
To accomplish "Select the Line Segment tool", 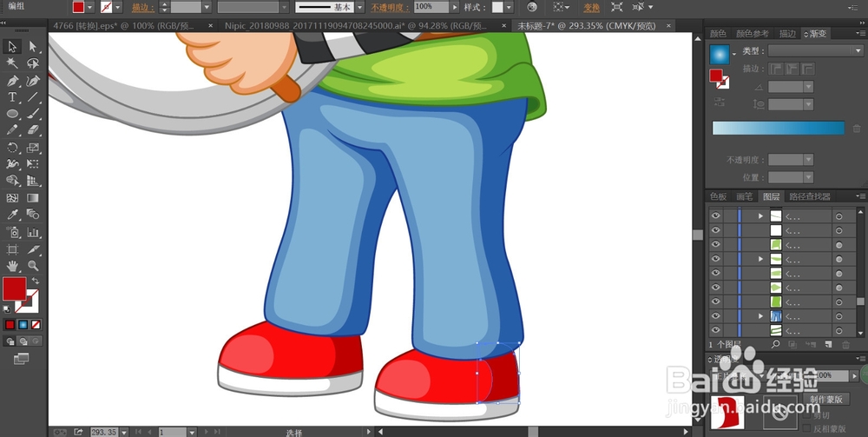I will pyautogui.click(x=33, y=97).
